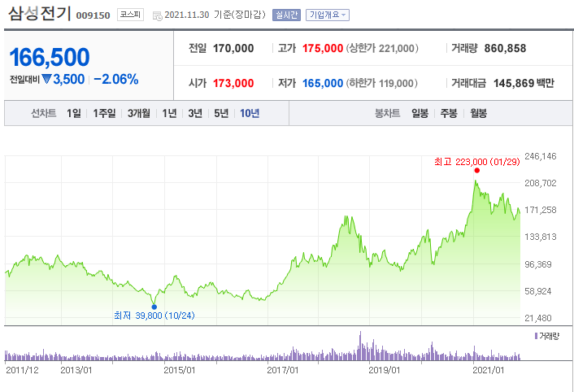Switch to the 주봉 candle chart
Image resolution: width=574 pixels, height=392 pixels.
(x=449, y=113)
